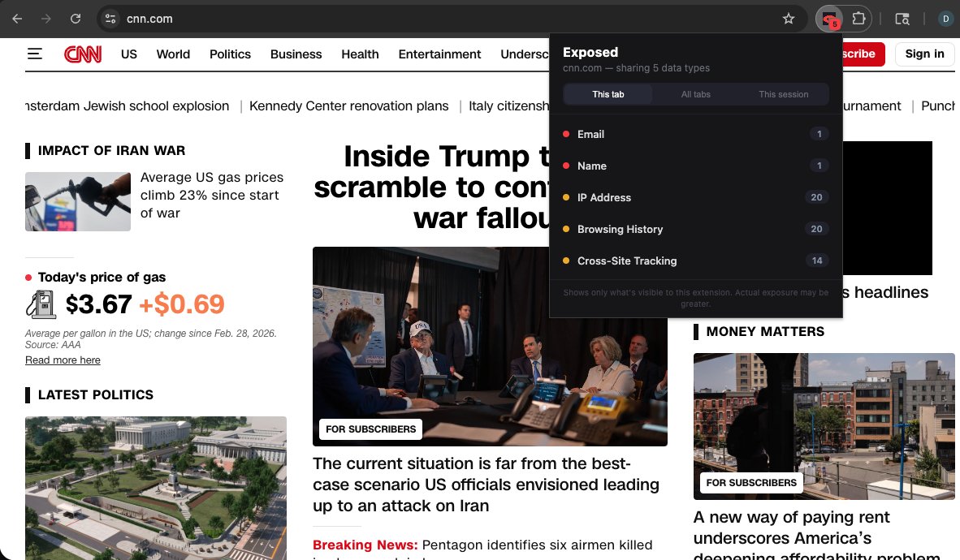Open the US section
Screen dimensions: 960x560
(128, 54)
